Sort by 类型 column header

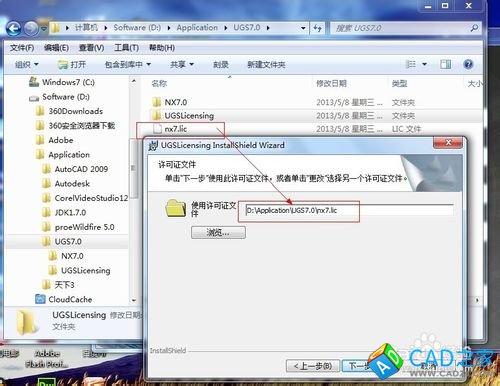click(399, 83)
